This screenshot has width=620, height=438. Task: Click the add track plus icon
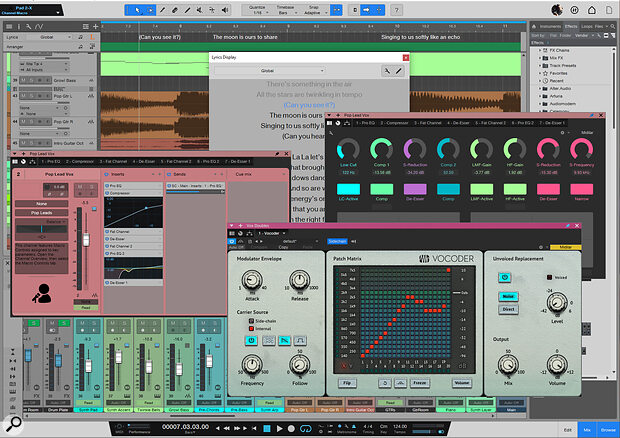coord(95,26)
